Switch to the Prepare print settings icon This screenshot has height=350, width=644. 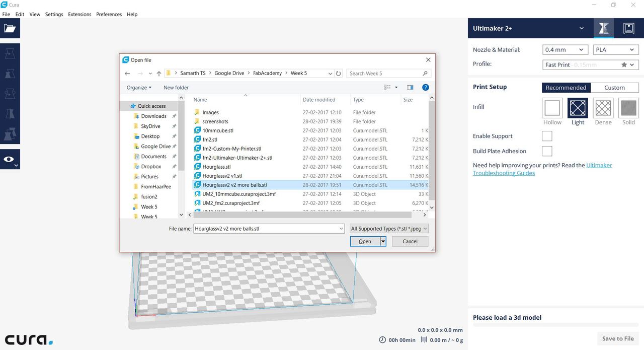coord(603,28)
